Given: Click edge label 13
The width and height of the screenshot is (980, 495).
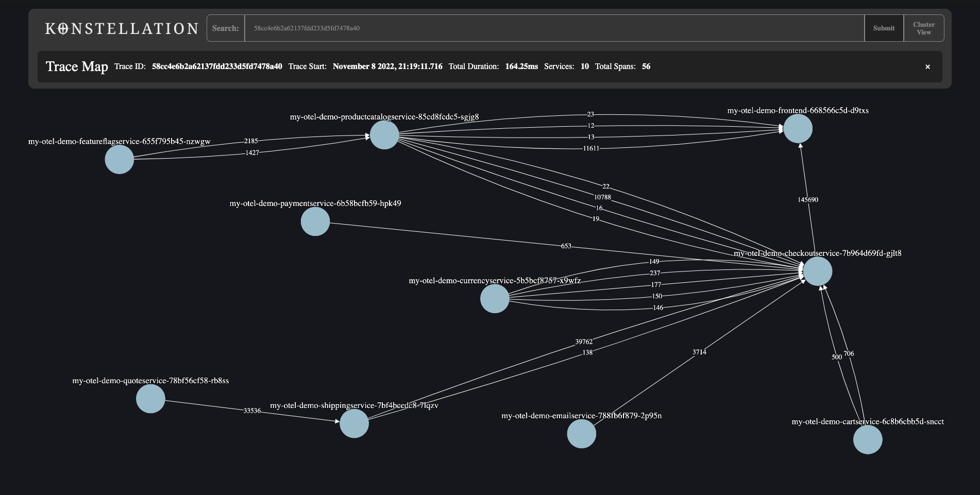Looking at the screenshot, I should tap(591, 137).
